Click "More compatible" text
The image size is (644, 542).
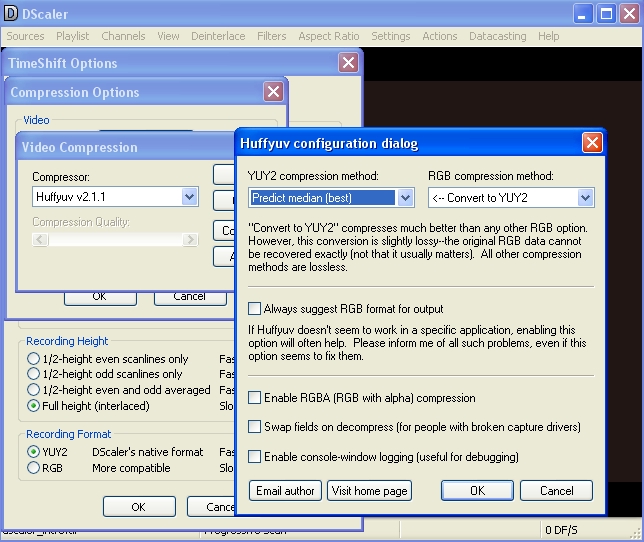[131, 468]
